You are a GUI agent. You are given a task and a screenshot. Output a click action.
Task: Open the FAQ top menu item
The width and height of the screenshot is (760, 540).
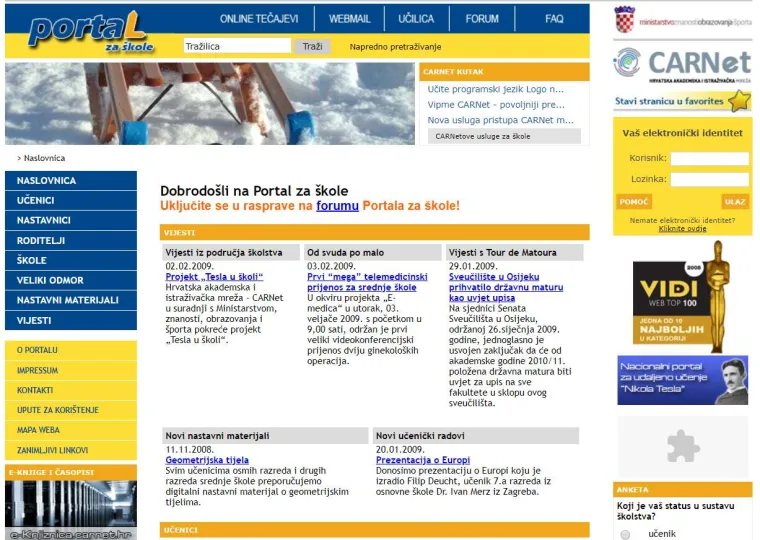554,19
